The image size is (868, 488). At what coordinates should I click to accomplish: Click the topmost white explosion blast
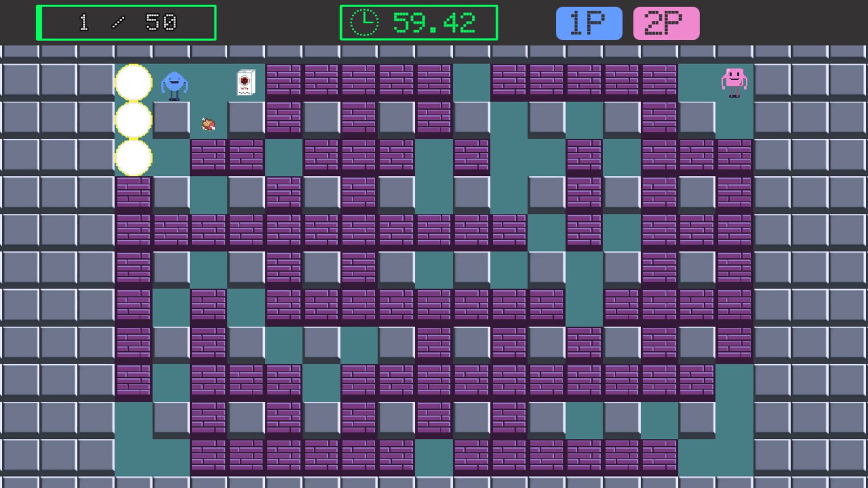pyautogui.click(x=133, y=82)
